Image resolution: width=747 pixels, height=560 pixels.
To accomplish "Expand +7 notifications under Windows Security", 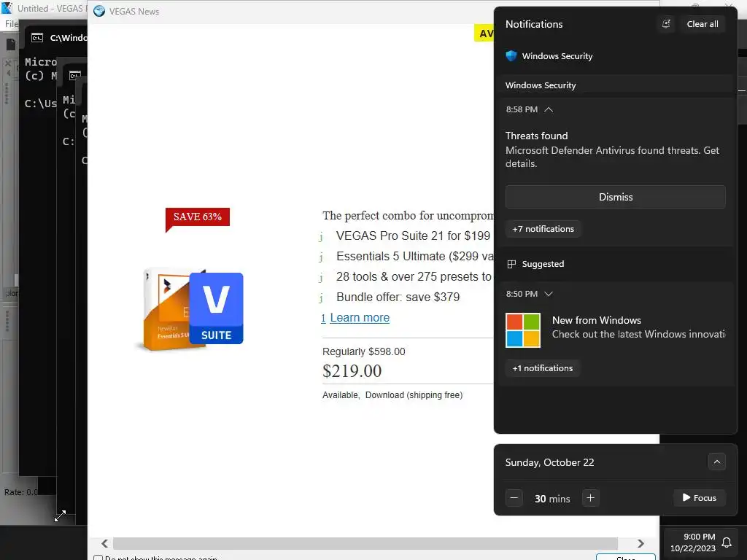I will [x=543, y=228].
